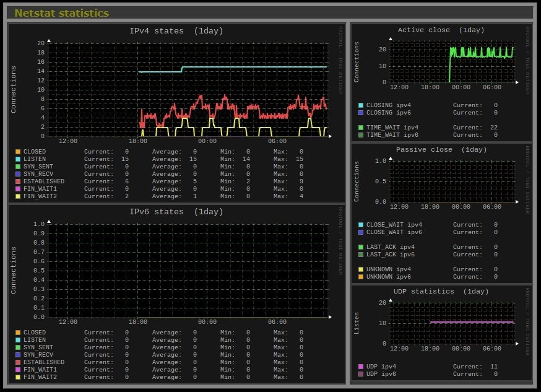Select SYN_SENT label in IPv4 states legend
This screenshot has width=541, height=392.
[x=39, y=167]
